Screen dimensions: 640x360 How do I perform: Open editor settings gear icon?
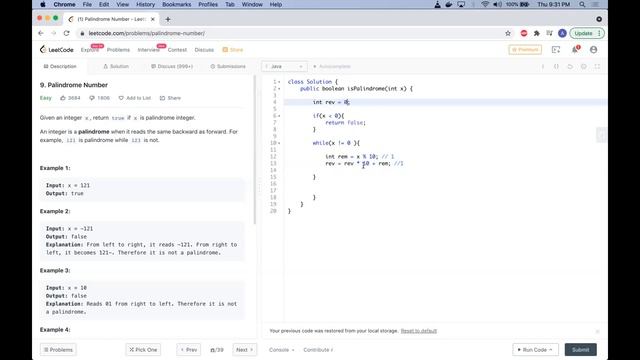[584, 67]
